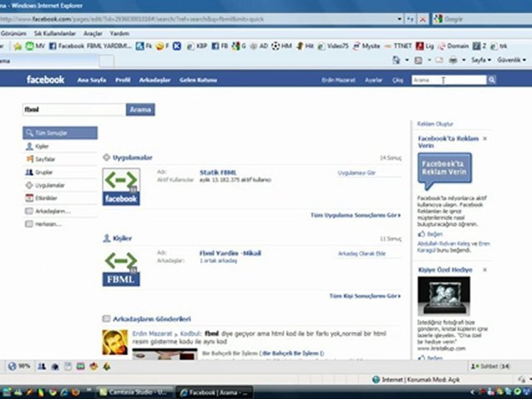The height and width of the screenshot is (399, 532).
Task: Close the Facebook'ta Reklam Verin ad
Action: tap(485, 139)
